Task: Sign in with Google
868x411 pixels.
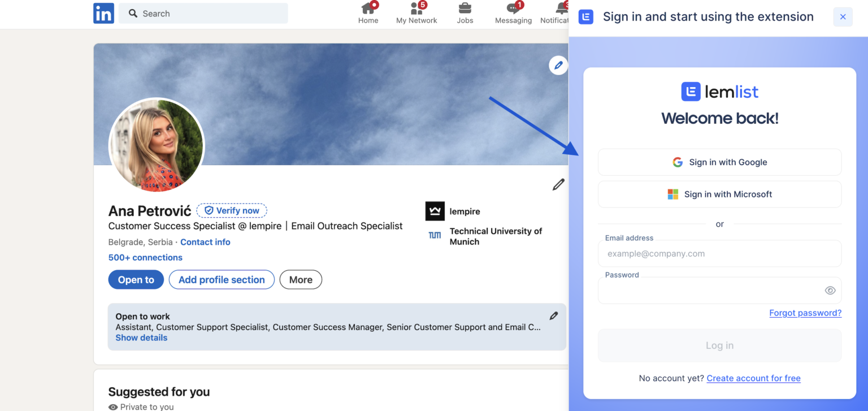Action: [719, 162]
